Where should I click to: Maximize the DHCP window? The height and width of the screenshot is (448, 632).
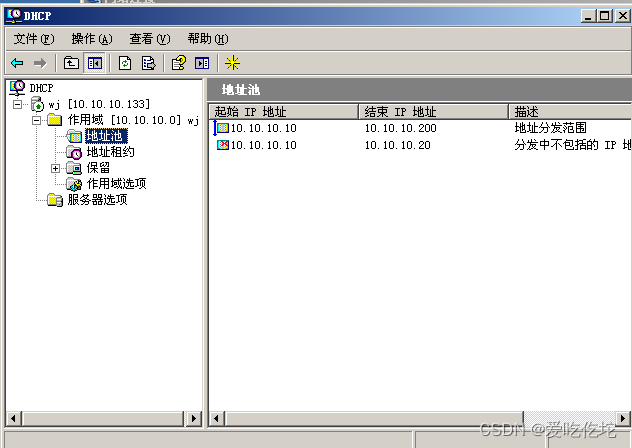click(x=605, y=16)
